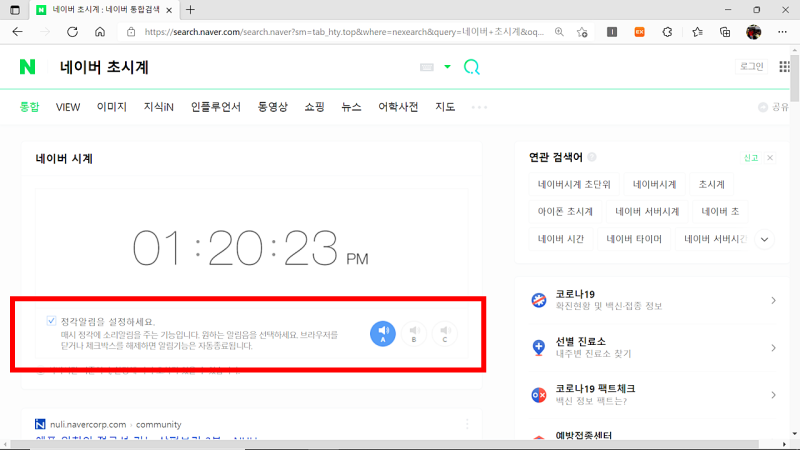Switch to the 쇼핑 tab
Viewport: 800px width, 450px height.
[x=314, y=107]
